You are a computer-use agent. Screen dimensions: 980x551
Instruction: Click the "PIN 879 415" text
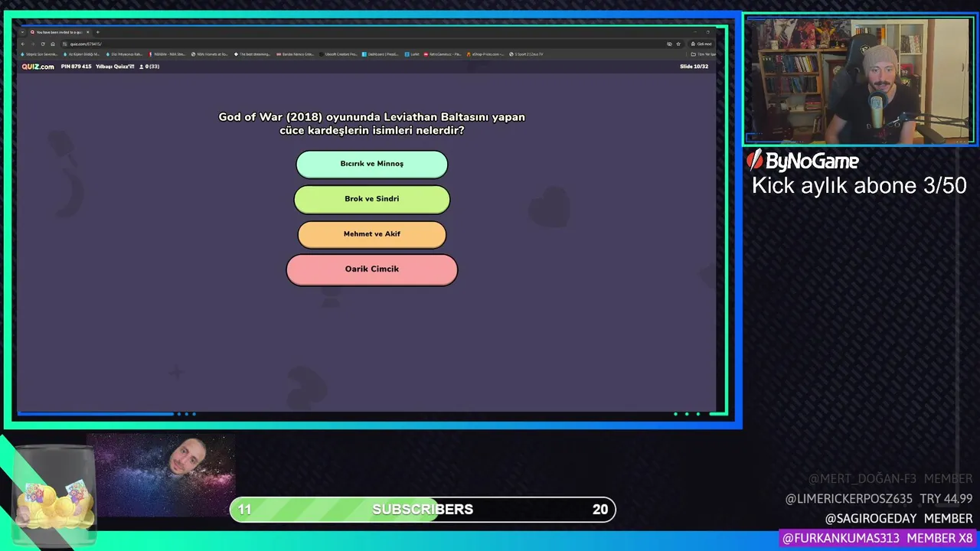click(x=76, y=67)
